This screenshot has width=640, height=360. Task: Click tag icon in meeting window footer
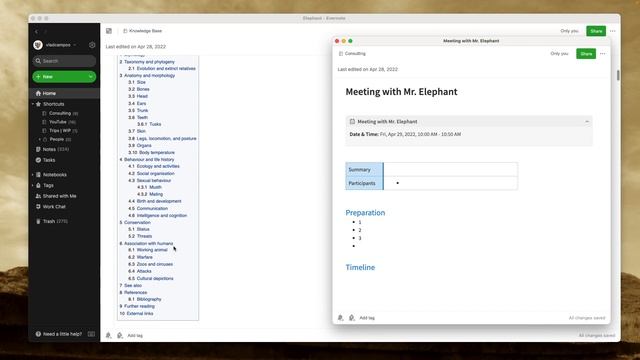(351, 318)
